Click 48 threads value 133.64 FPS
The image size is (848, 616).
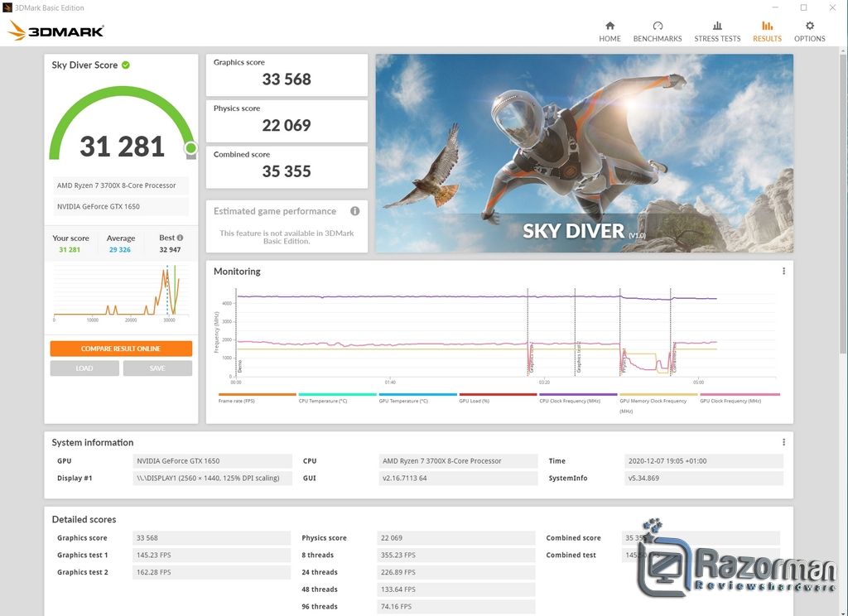tap(456, 590)
